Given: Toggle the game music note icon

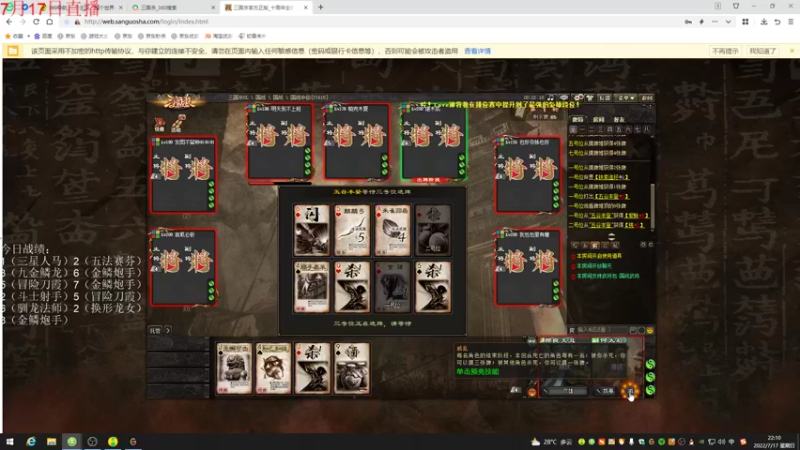Looking at the screenshot, I should tap(551, 97).
